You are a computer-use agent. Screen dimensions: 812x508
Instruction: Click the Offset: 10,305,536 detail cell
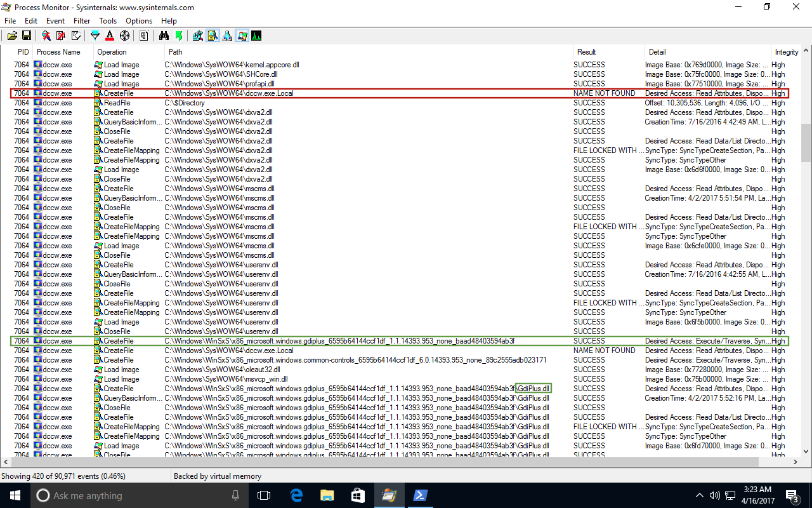pos(707,103)
